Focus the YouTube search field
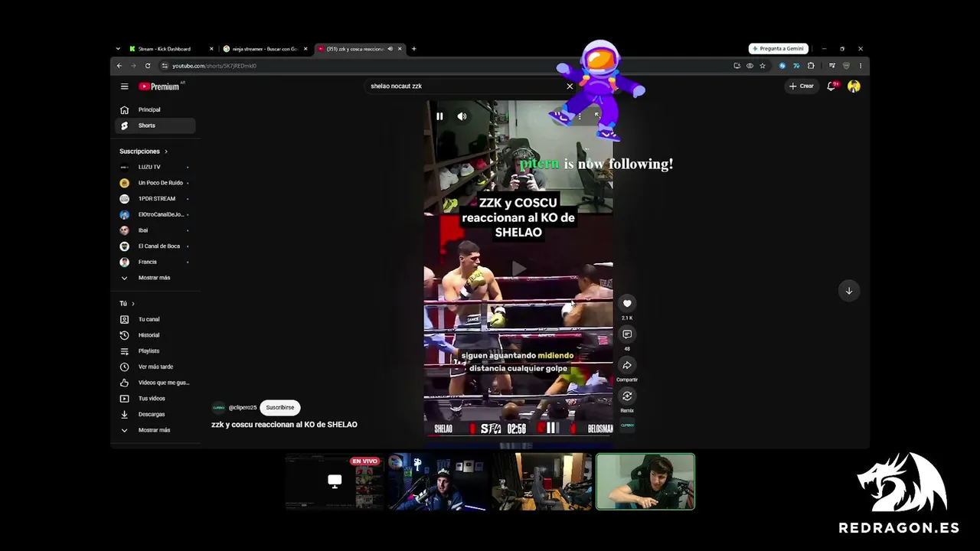This screenshot has width=980, height=551. pos(465,86)
